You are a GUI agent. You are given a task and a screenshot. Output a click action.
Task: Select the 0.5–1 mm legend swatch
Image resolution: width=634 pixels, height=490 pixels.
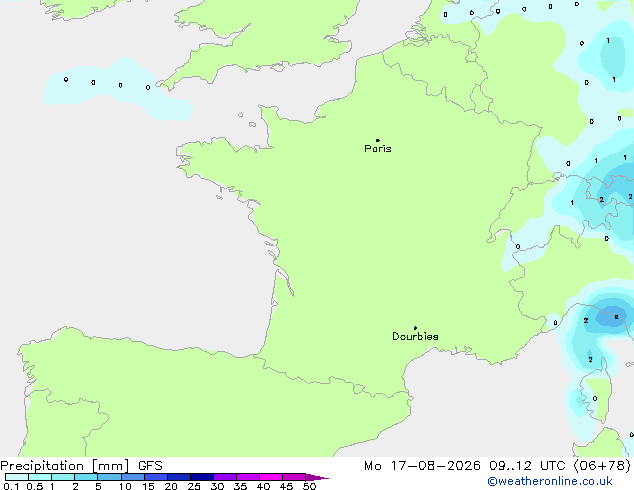pos(40,477)
